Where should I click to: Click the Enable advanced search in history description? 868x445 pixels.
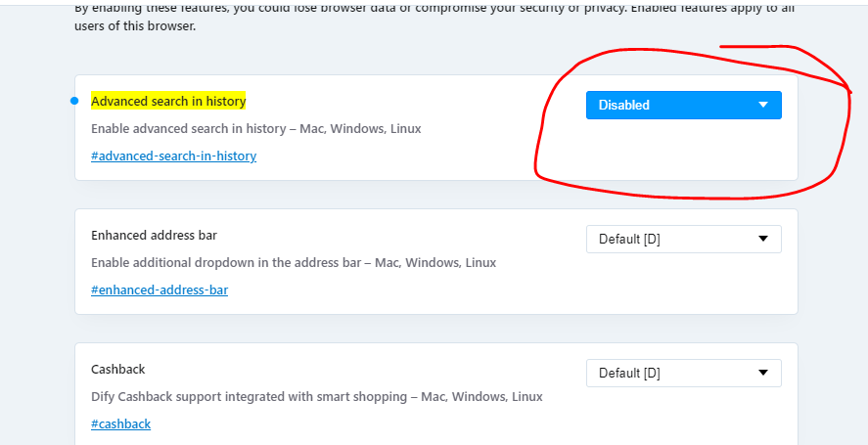pos(255,129)
